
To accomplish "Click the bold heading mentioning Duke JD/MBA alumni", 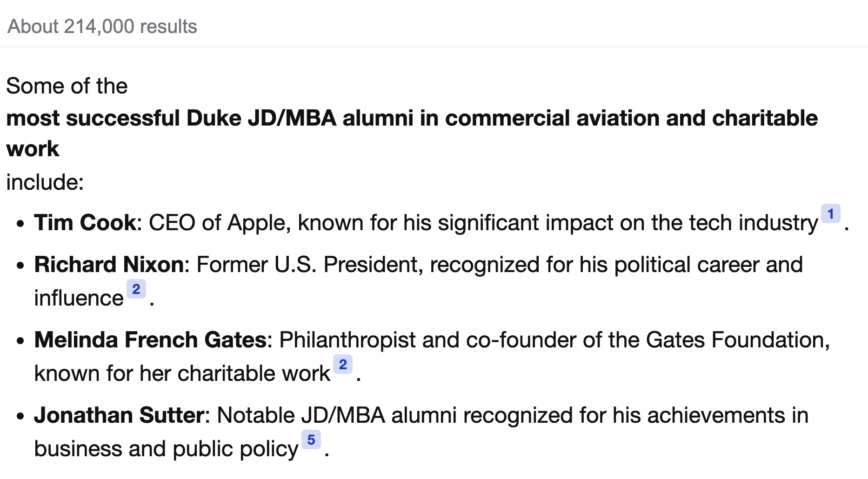I will pyautogui.click(x=412, y=133).
